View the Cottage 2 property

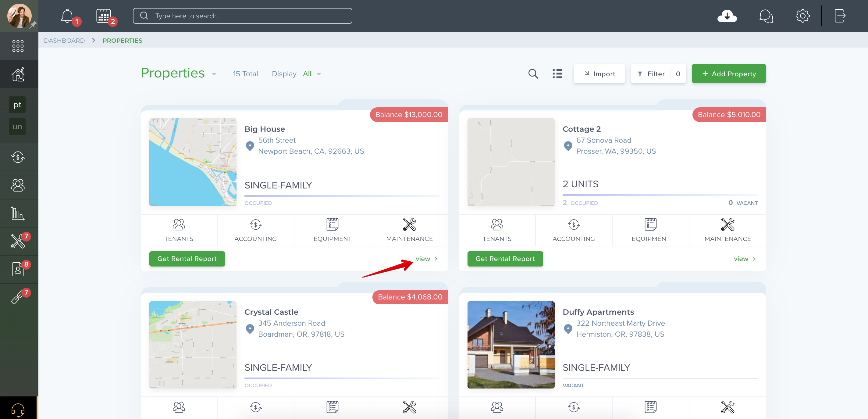[x=745, y=259]
